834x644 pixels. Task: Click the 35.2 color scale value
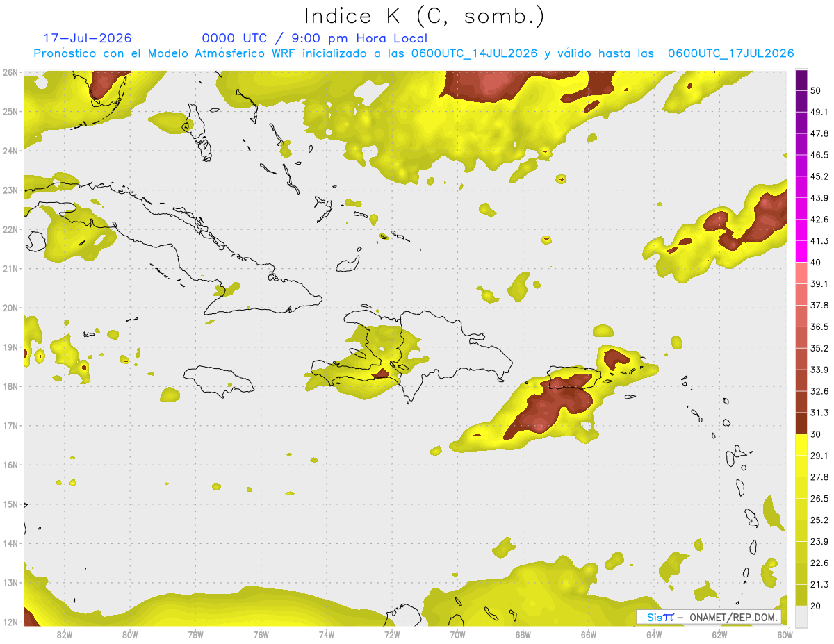[819, 348]
